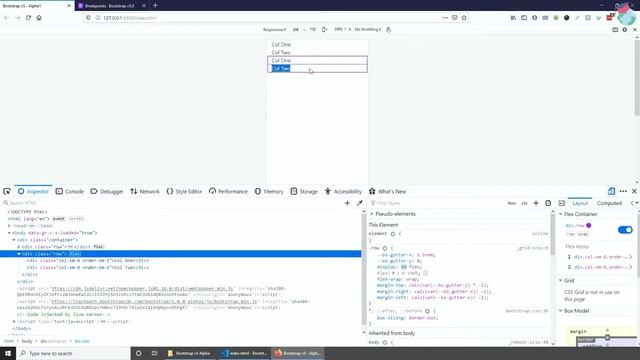Click the URL address bar

point(269,18)
